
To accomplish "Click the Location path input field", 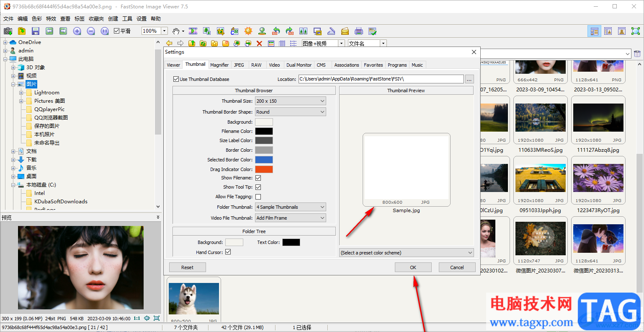I will [381, 79].
